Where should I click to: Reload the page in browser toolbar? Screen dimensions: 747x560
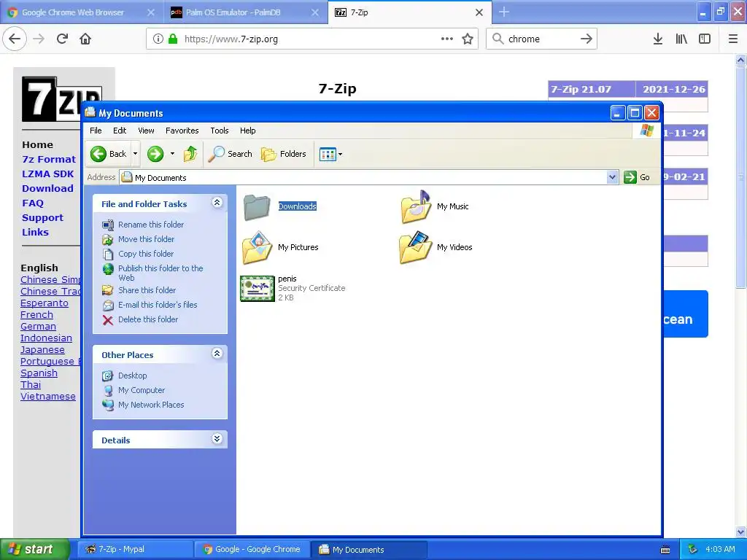[63, 39]
